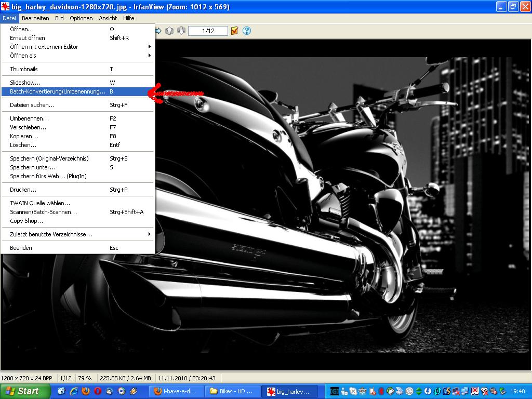The width and height of the screenshot is (532, 399).
Task: Open the Bild menu
Action: 59,18
